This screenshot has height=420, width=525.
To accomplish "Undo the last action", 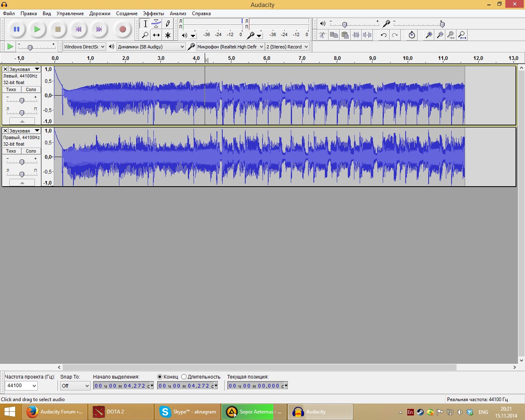I will click(x=383, y=35).
